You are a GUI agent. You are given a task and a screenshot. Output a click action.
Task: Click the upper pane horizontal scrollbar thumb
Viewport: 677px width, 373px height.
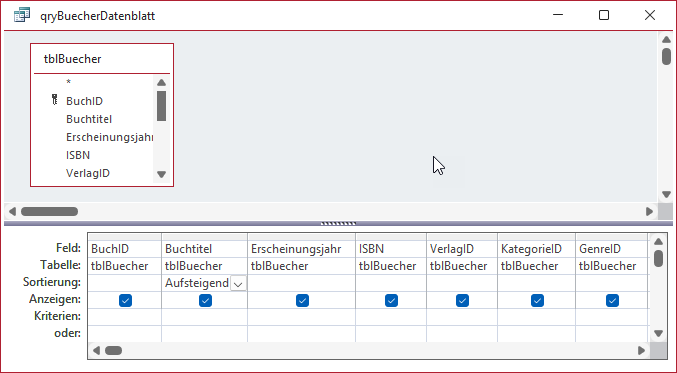50,212
